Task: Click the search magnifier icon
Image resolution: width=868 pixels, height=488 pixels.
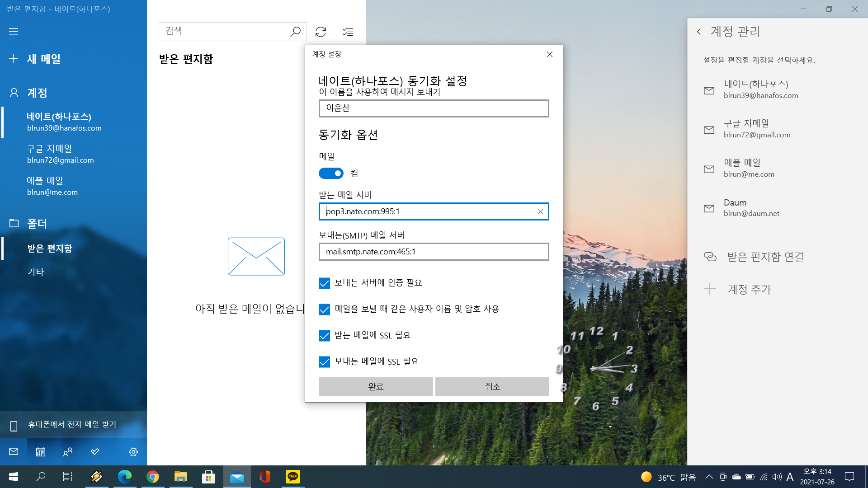Action: coord(295,32)
